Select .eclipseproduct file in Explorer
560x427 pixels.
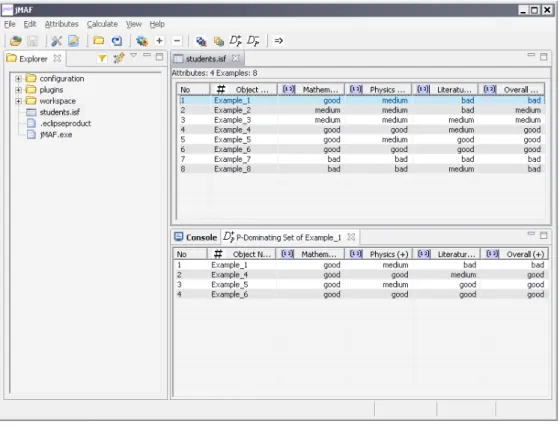click(x=65, y=124)
